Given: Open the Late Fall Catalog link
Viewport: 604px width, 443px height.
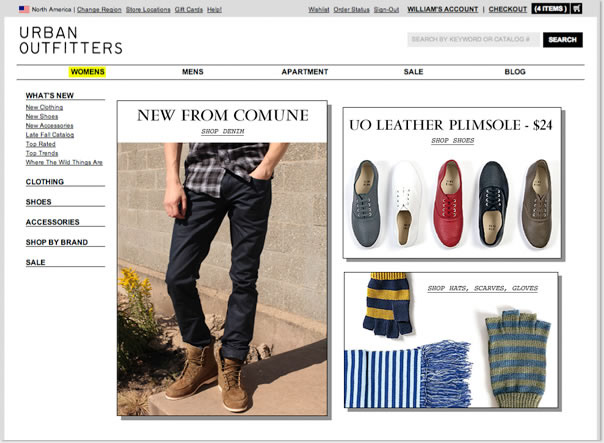Looking at the screenshot, I should (x=50, y=135).
